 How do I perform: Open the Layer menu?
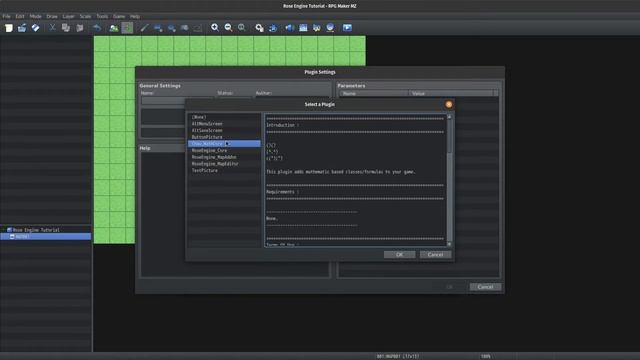69,16
